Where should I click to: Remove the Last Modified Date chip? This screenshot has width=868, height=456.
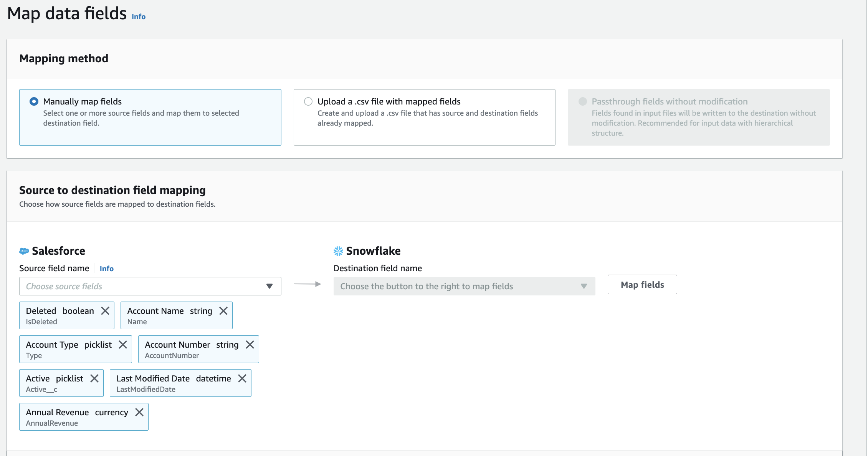point(242,378)
